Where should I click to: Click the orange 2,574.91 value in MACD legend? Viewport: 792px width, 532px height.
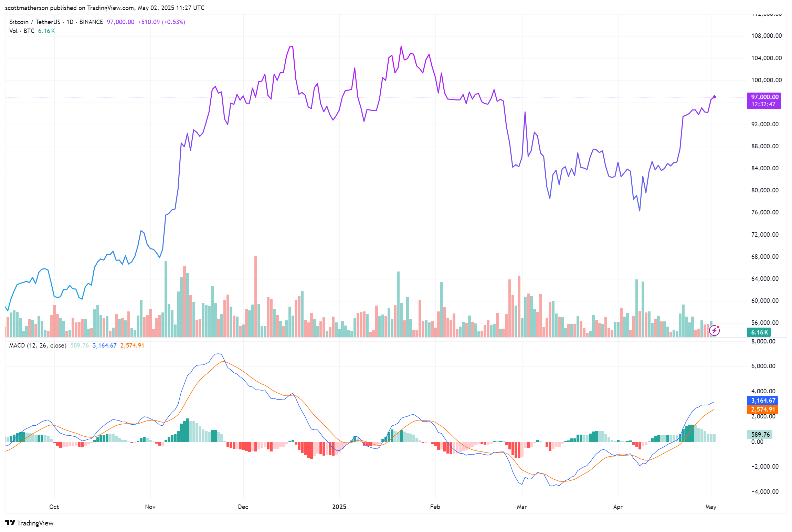pyautogui.click(x=132, y=345)
